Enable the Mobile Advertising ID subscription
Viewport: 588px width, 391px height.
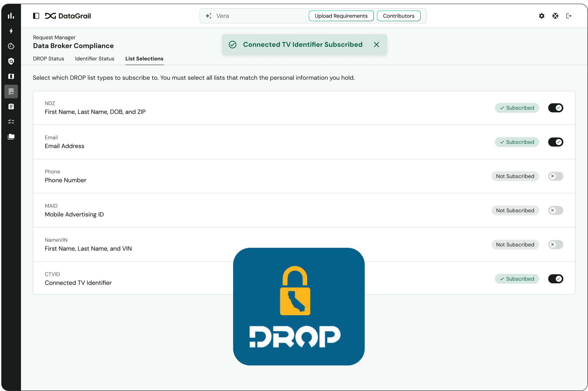click(x=556, y=210)
